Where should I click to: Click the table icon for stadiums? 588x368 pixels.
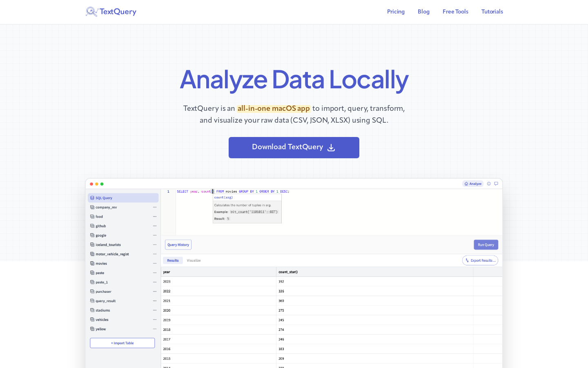92,310
